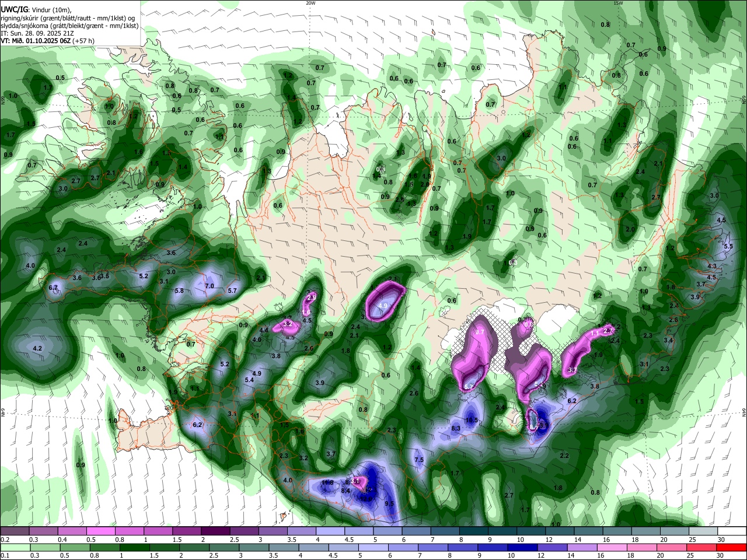This screenshot has height=560, width=747.
Task: Click the light pink rain swatch starting at '16'
Action: pos(612,548)
